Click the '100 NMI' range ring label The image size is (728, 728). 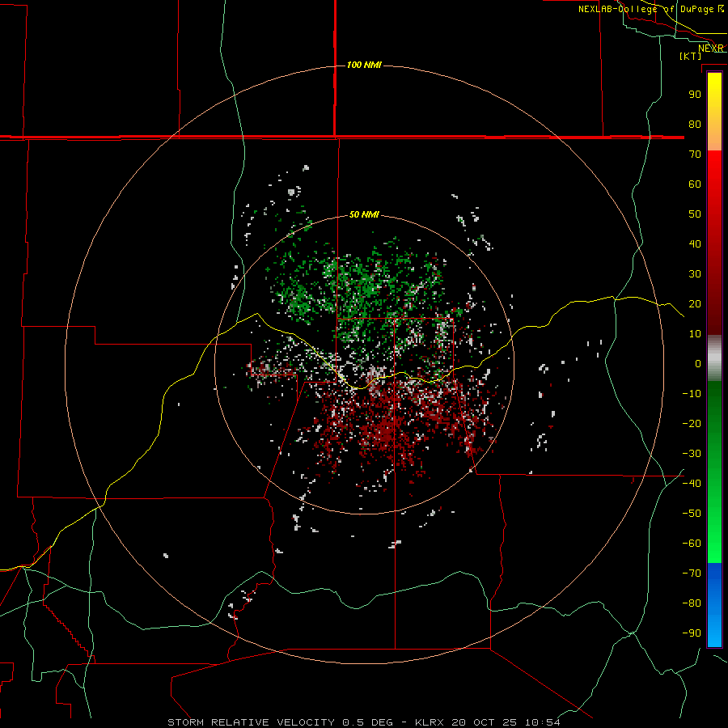[x=364, y=65]
